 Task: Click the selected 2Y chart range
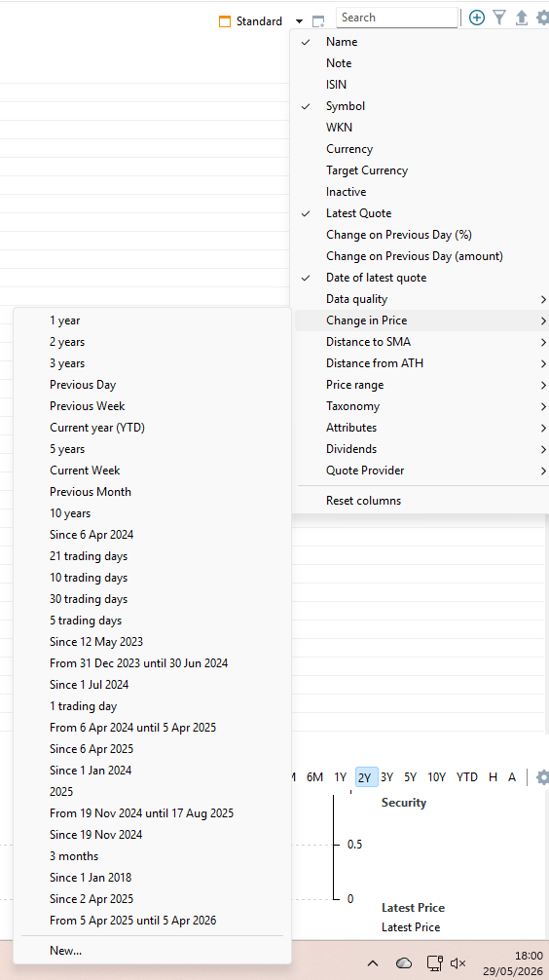367,776
